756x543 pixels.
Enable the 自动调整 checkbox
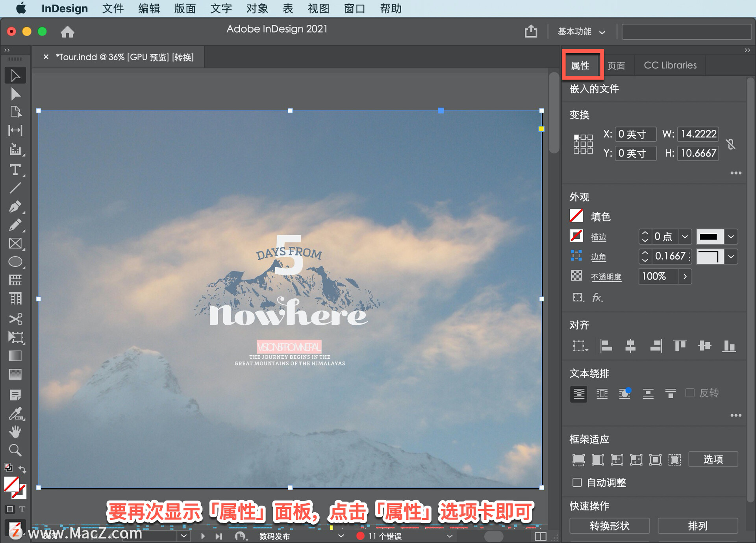[577, 482]
